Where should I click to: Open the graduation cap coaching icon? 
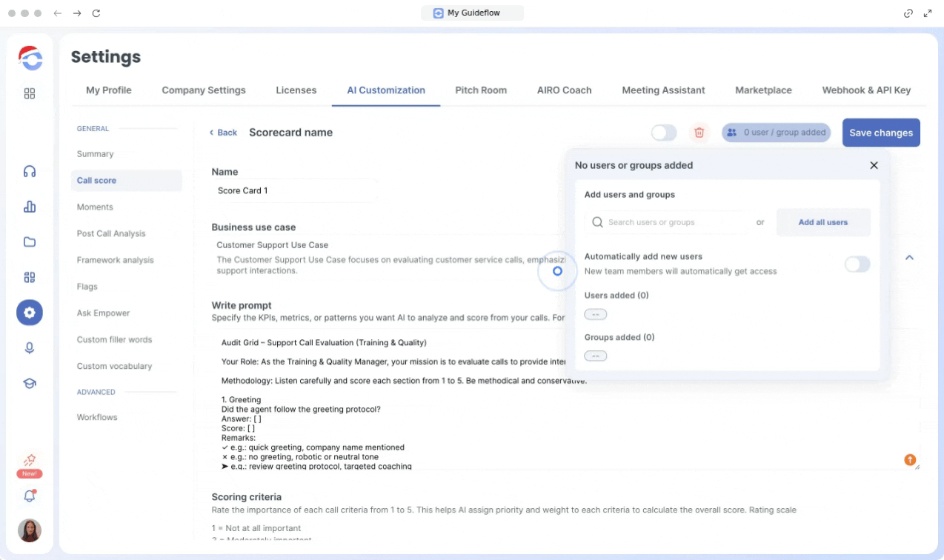30,383
